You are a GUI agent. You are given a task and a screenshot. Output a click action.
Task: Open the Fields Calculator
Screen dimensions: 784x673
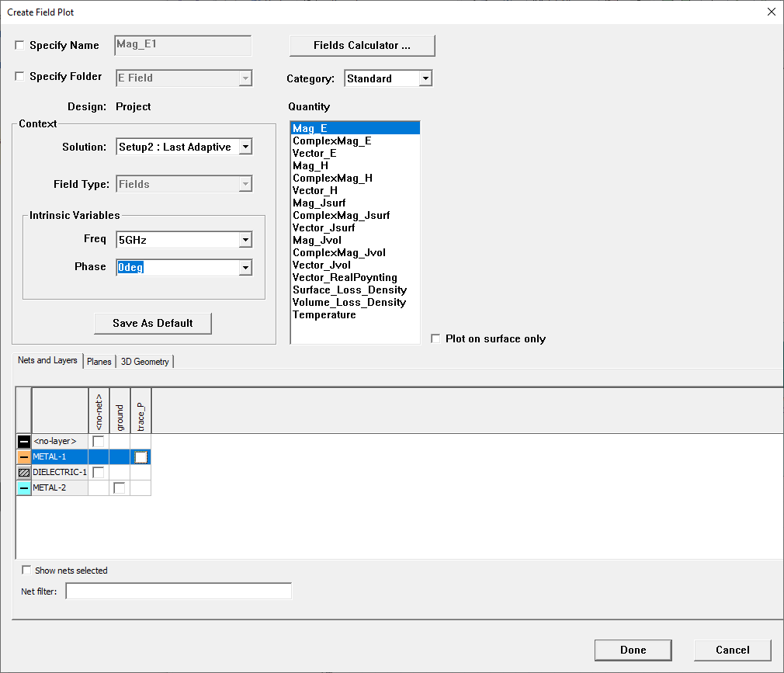[362, 45]
